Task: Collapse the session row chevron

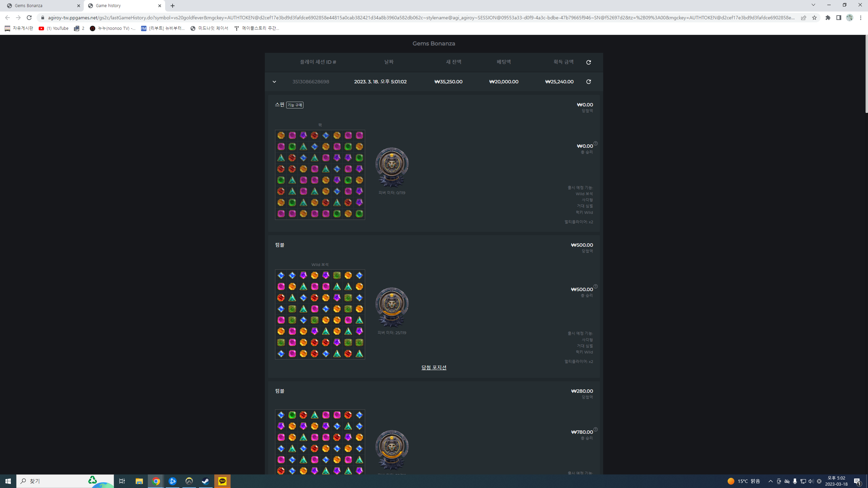Action: pyautogui.click(x=274, y=82)
